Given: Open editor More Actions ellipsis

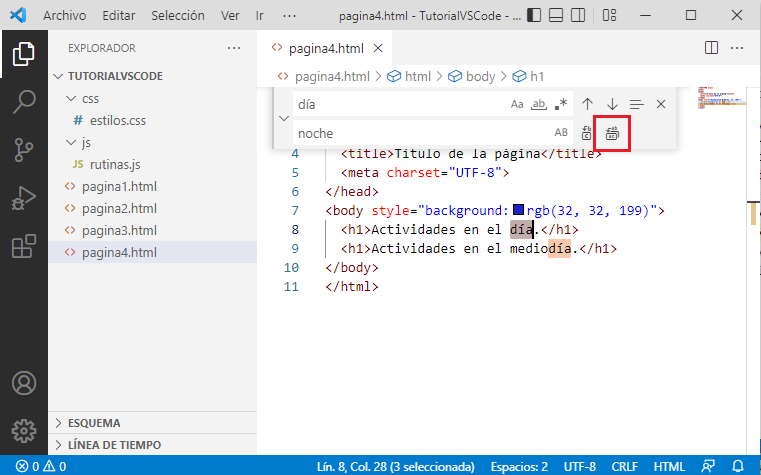Looking at the screenshot, I should coord(737,48).
